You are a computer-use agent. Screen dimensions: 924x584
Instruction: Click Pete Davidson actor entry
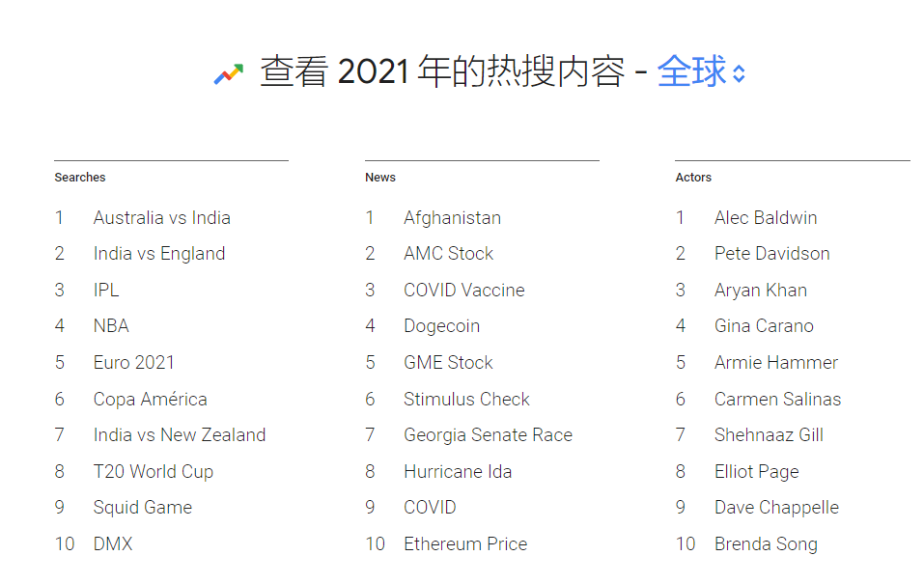point(771,254)
